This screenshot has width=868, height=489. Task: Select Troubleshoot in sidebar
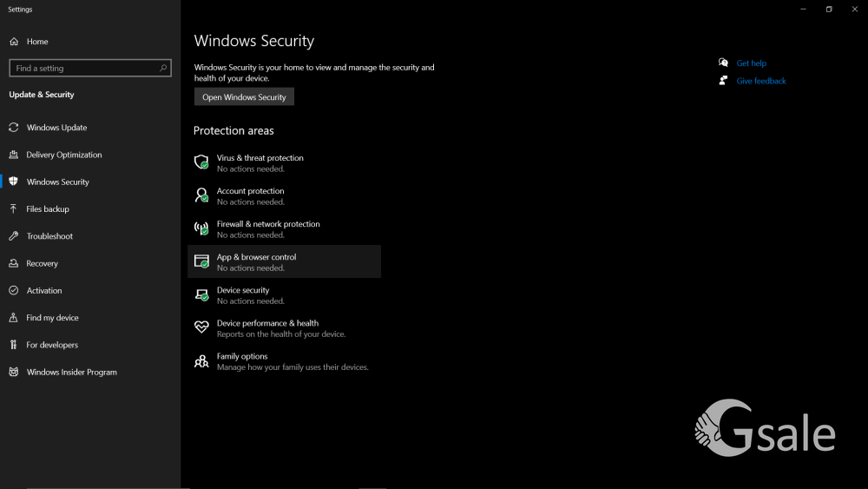[49, 236]
